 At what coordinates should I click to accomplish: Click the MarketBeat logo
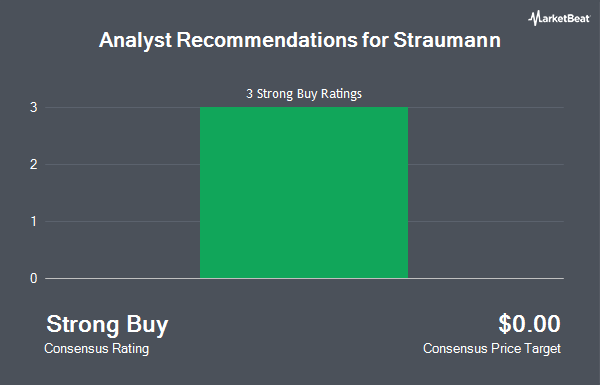pos(559,18)
